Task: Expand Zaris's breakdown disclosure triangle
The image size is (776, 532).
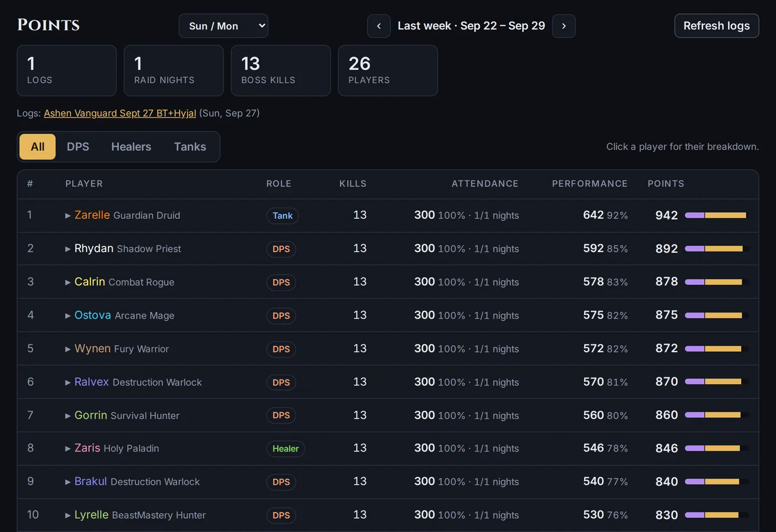Action: point(68,448)
